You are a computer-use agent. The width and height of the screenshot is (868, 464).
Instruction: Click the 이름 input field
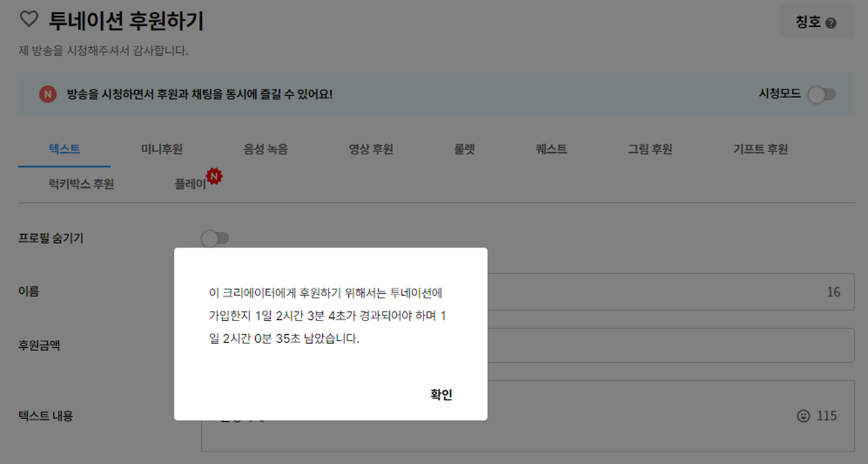tap(528, 292)
